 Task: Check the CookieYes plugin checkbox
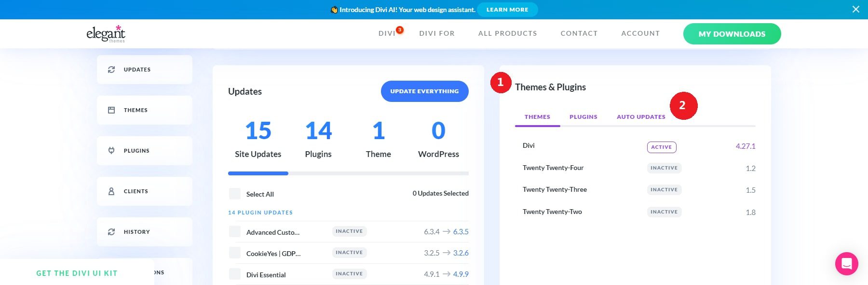click(x=235, y=253)
